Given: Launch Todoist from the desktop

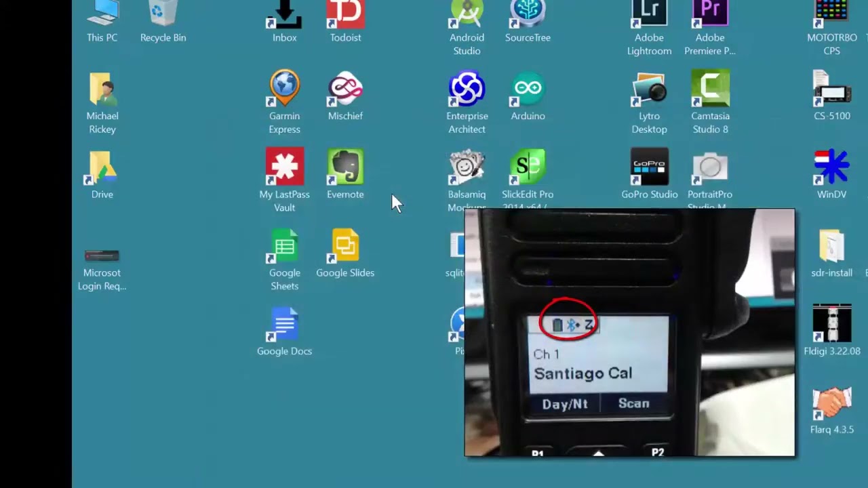Looking at the screenshot, I should click(x=345, y=22).
